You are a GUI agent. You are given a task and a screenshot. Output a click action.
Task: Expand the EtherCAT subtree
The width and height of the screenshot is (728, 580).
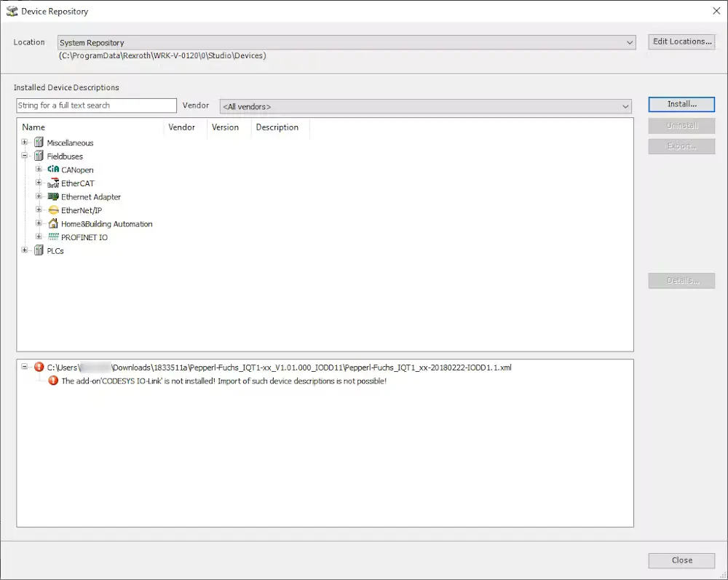[x=39, y=183]
